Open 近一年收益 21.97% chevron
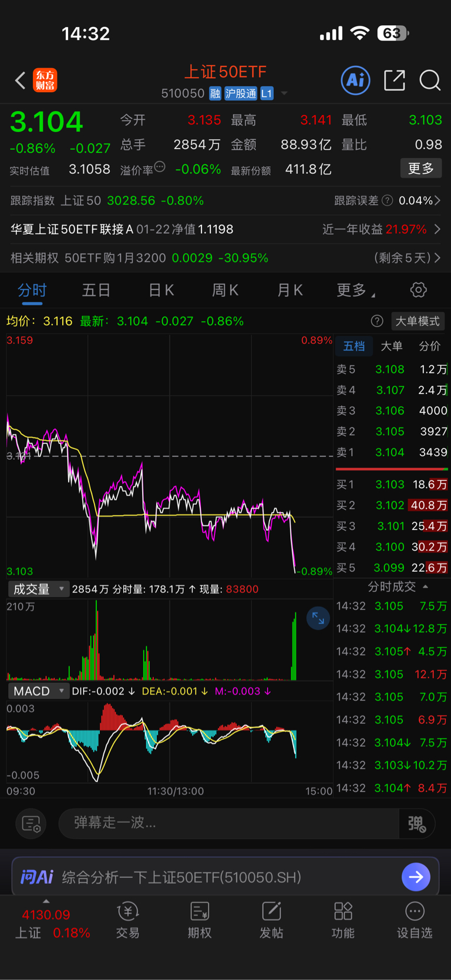The width and height of the screenshot is (451, 980). [437, 230]
